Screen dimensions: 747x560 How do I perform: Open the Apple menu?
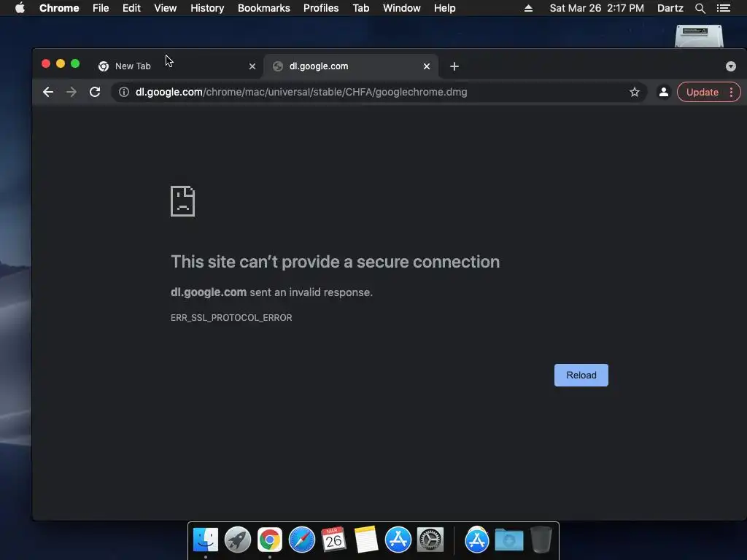20,8
